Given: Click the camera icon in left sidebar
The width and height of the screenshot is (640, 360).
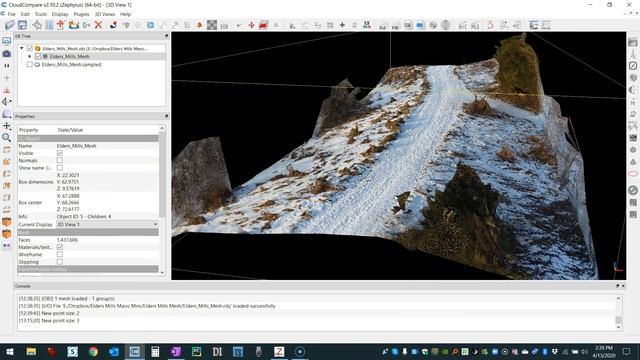Looking at the screenshot, I should point(7,53).
